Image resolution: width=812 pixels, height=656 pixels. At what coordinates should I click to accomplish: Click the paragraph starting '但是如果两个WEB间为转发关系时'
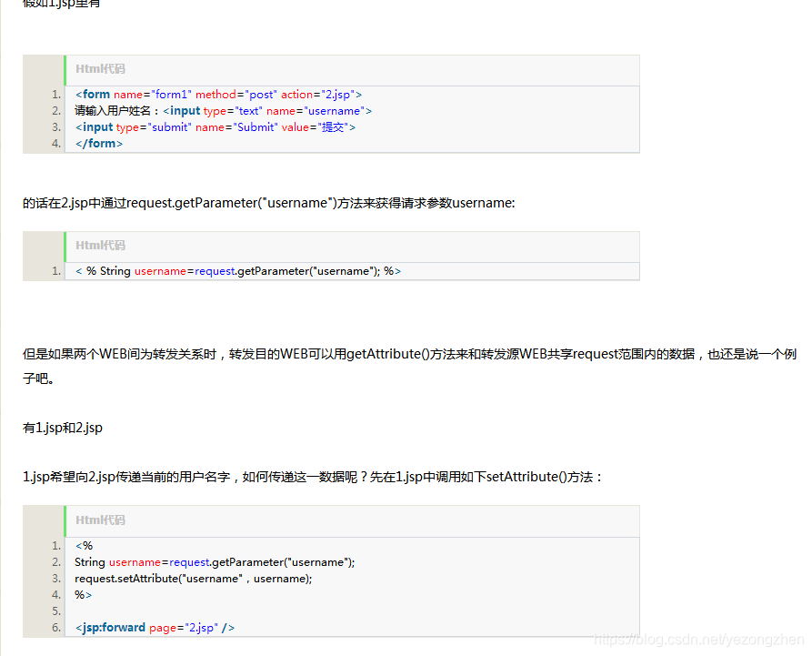tap(409, 366)
